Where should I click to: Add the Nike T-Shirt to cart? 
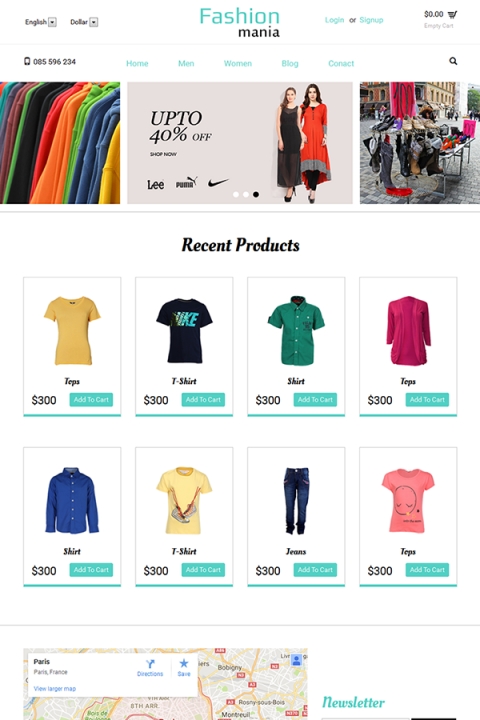click(x=203, y=399)
